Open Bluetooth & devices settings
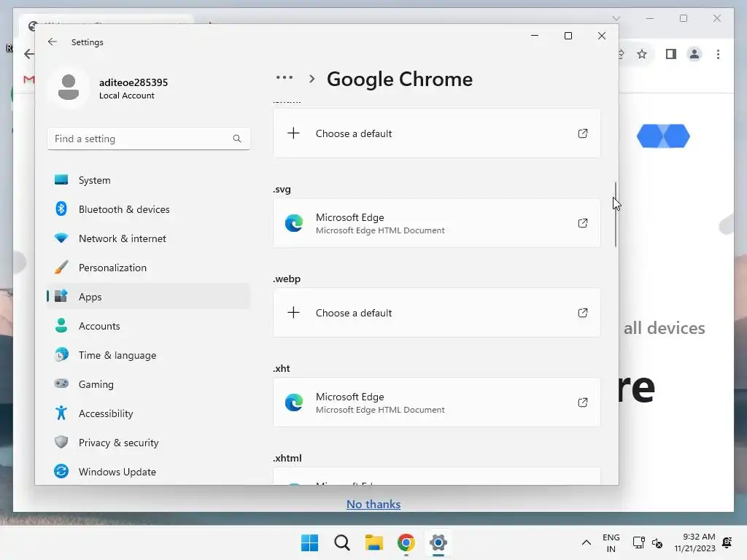This screenshot has width=747, height=560. pyautogui.click(x=149, y=209)
